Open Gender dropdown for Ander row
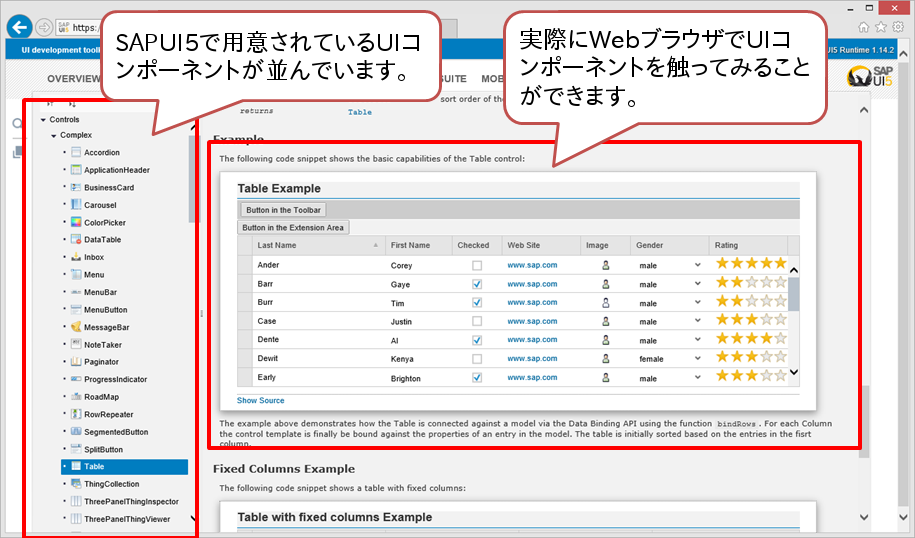 [697, 265]
